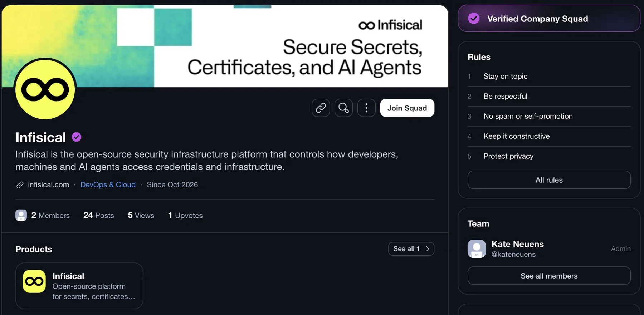Click the Infisical banner image
644x315 pixels.
click(225, 46)
